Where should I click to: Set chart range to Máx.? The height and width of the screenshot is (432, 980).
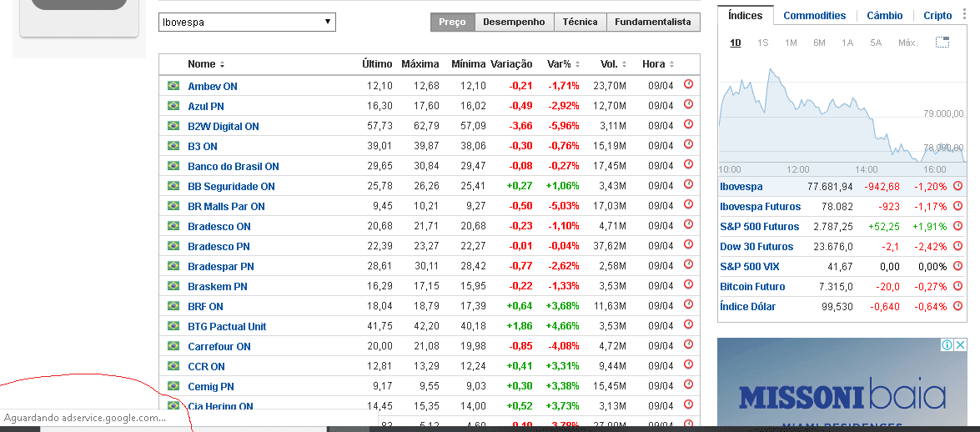coord(907,43)
